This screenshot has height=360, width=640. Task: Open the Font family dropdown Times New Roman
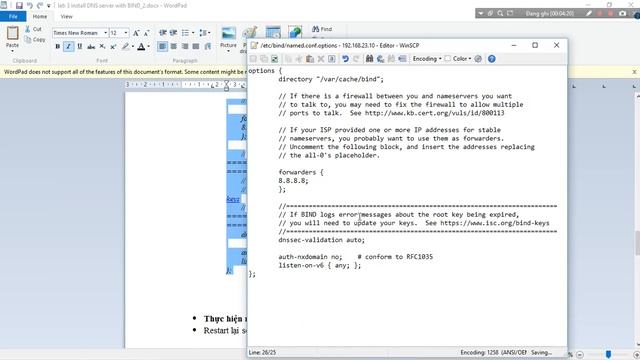pyautogui.click(x=106, y=33)
